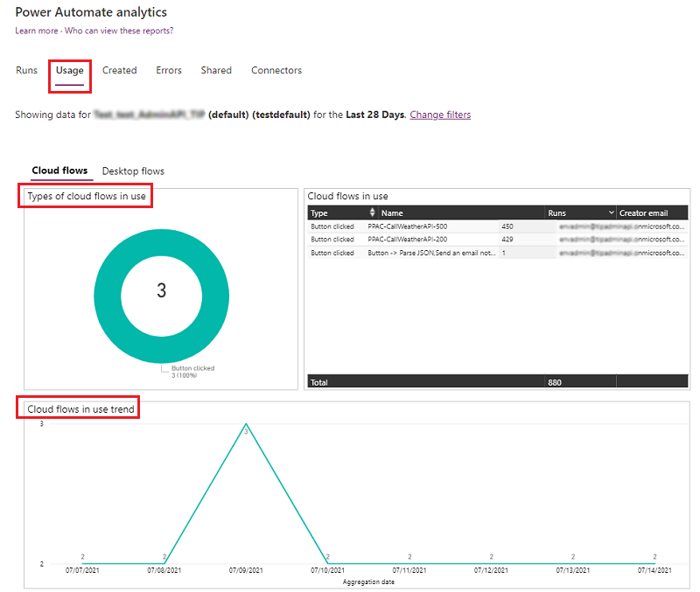This screenshot has width=700, height=592.
Task: Select the Cloud flows sub-tab
Action: click(59, 171)
